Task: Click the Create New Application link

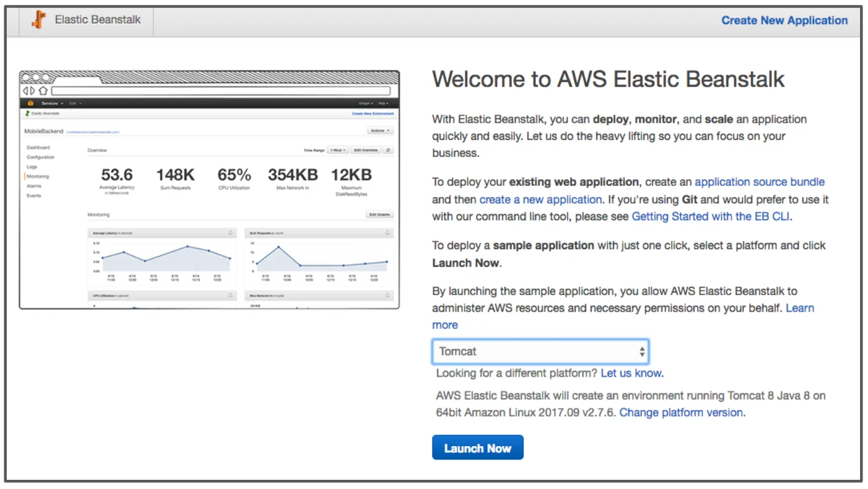Action: (x=784, y=20)
